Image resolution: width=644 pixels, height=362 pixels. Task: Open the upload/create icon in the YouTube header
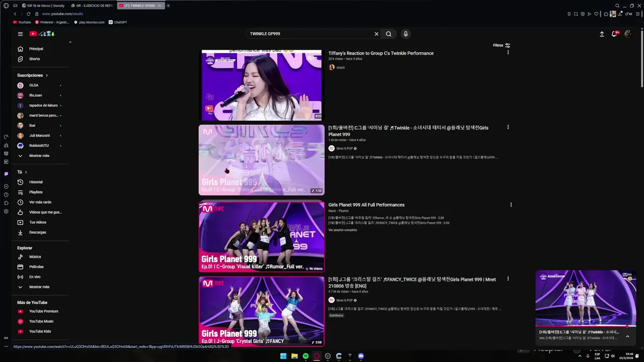[x=602, y=34]
